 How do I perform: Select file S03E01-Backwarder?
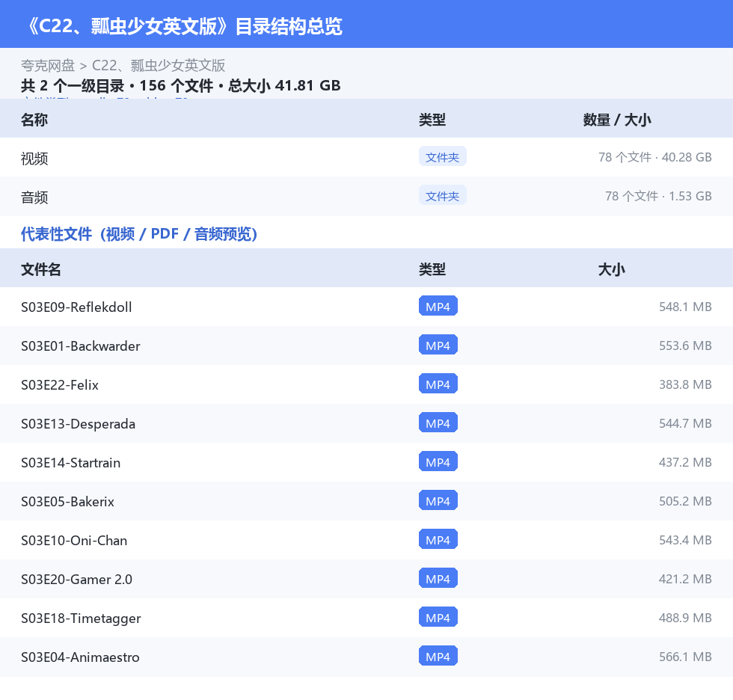pos(81,346)
